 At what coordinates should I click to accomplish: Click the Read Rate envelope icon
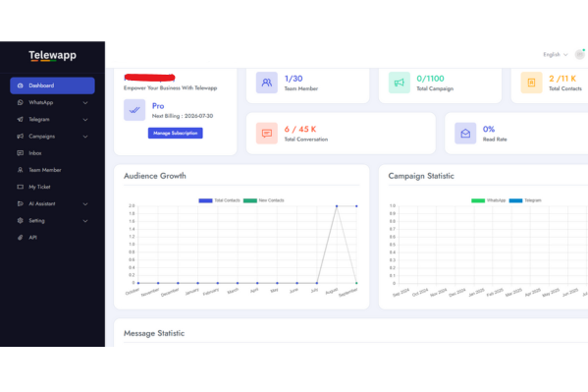pyautogui.click(x=465, y=133)
